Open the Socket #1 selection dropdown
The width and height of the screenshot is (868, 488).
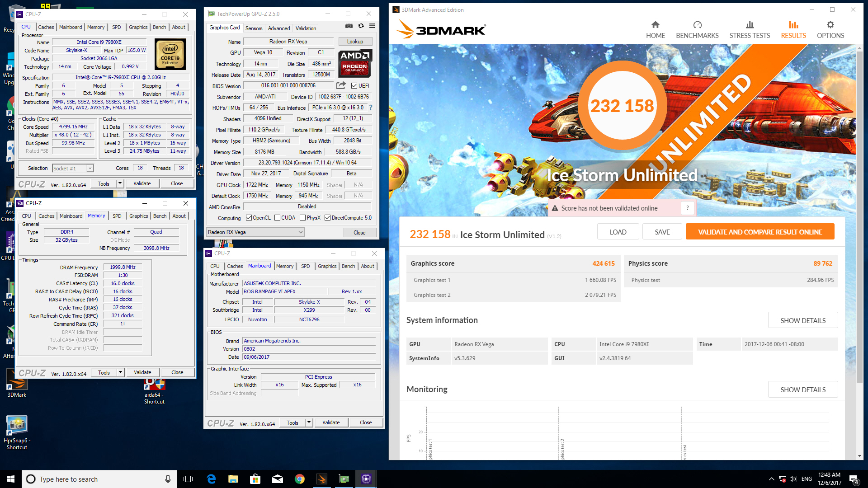73,168
